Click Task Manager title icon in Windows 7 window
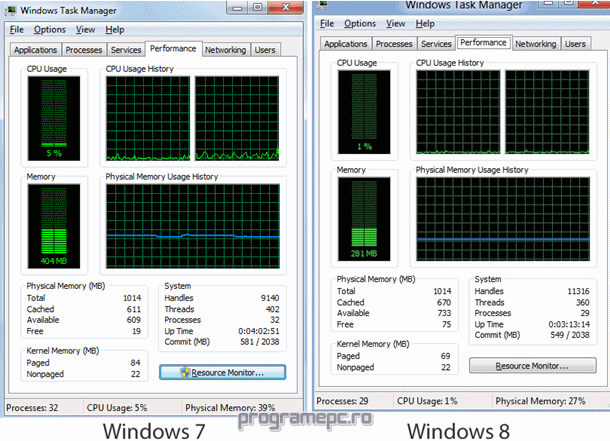The height and width of the screenshot is (441, 610). (11, 10)
